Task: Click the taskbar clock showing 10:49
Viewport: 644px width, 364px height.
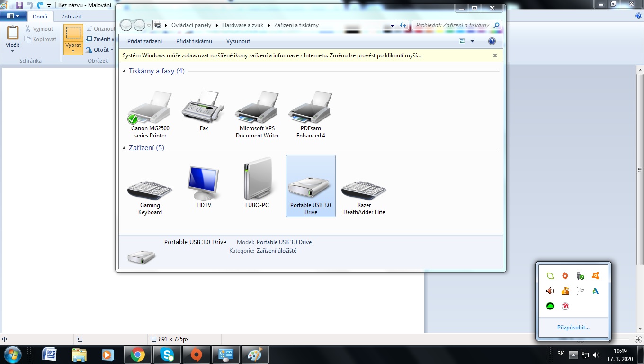Action: pyautogui.click(x=620, y=355)
